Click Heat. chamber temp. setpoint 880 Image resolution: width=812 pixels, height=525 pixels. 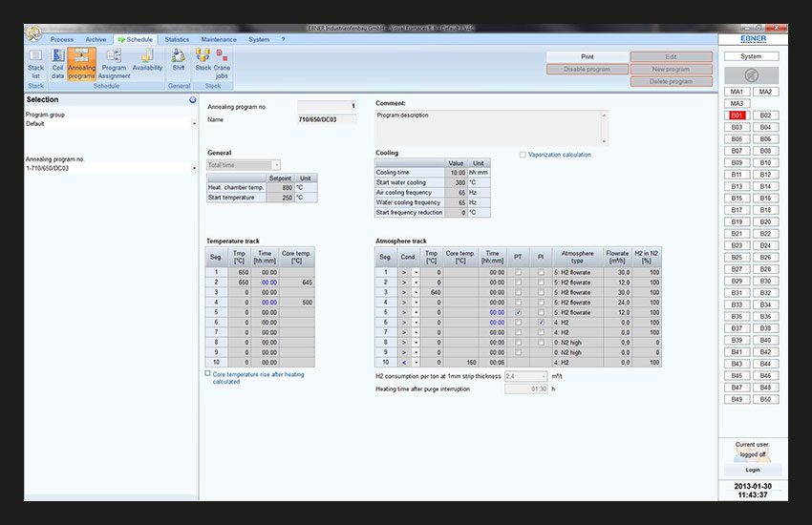280,188
